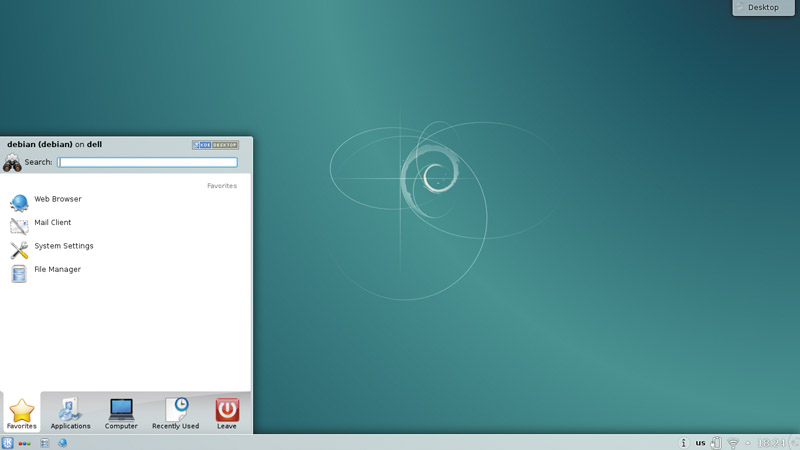Click the 'debian (debian) on dell' user label
Screen dimensions: 800x450
point(55,144)
